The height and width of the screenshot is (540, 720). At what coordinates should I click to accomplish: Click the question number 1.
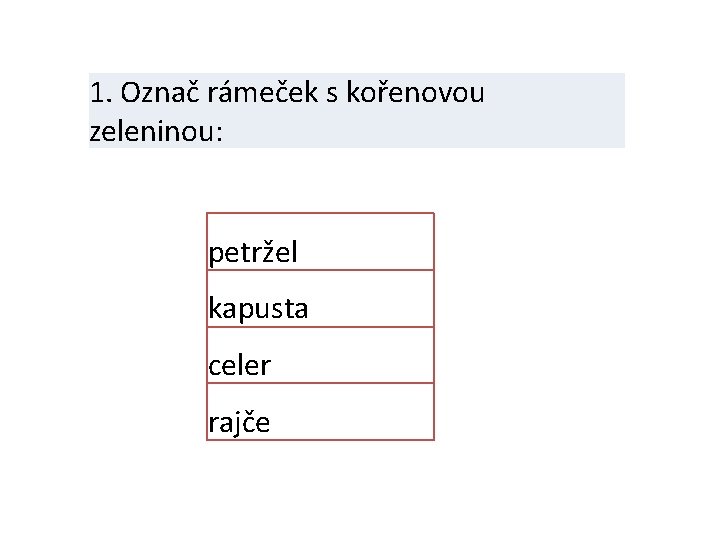[x=101, y=93]
